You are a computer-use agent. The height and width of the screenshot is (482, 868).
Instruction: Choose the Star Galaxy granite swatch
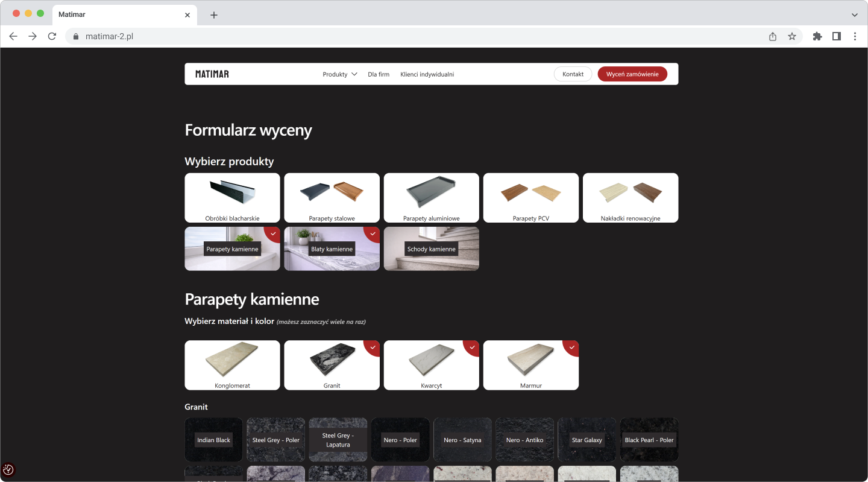(587, 440)
